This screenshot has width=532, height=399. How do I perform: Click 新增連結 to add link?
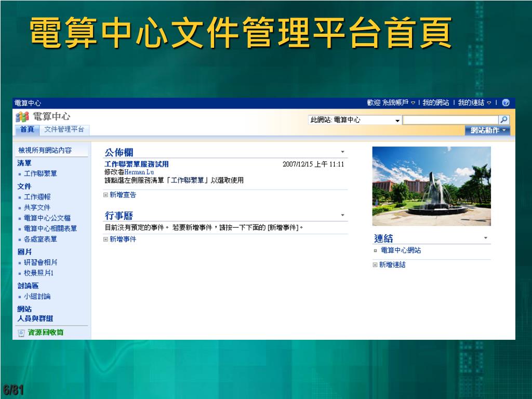pyautogui.click(x=392, y=264)
